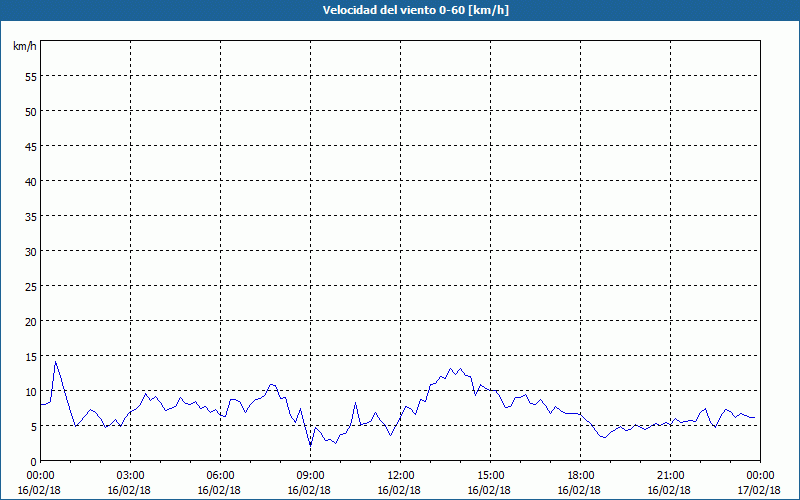The width and height of the screenshot is (800, 500).
Task: Click the 09:00 time label
Action: point(311,476)
